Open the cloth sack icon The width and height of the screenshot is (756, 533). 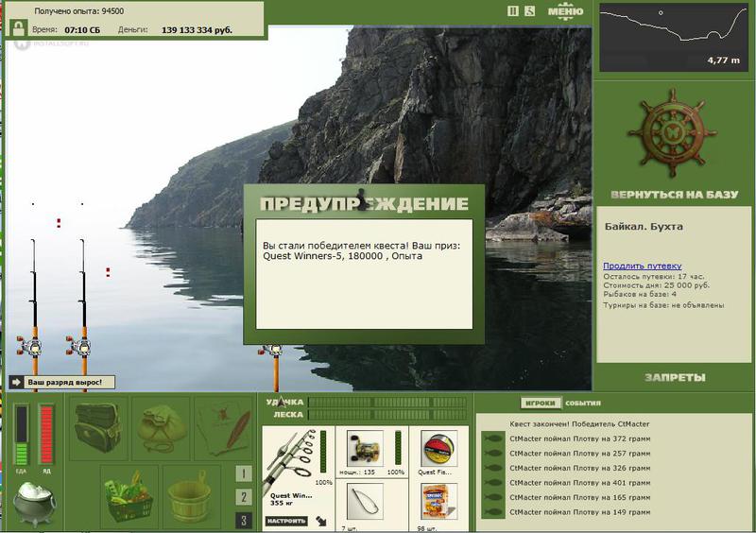pos(162,428)
